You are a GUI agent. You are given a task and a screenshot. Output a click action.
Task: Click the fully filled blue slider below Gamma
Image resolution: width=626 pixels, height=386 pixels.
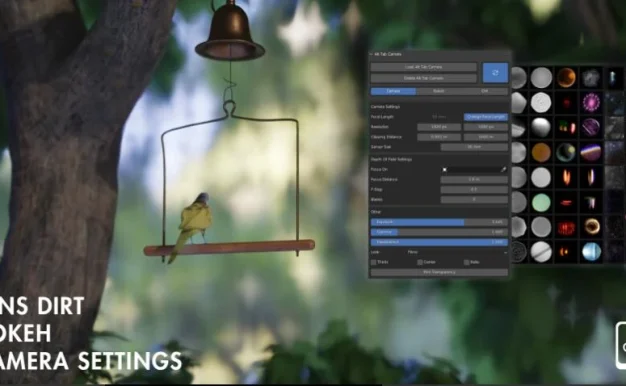click(x=439, y=242)
